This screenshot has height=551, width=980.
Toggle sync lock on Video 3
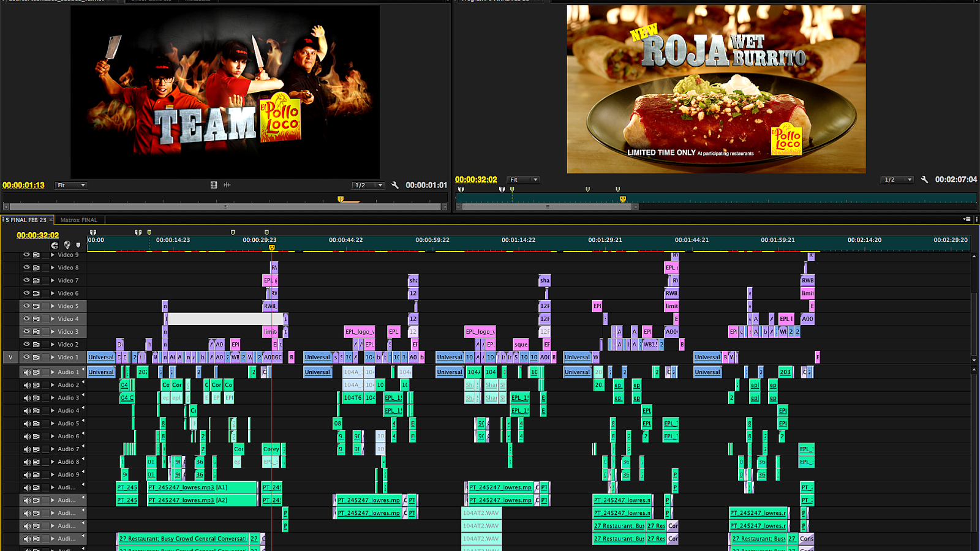coord(36,332)
